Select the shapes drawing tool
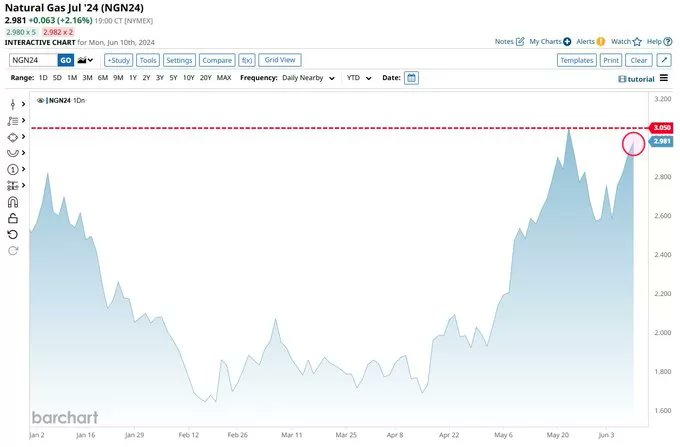This screenshot has height=447, width=680. click(13, 137)
